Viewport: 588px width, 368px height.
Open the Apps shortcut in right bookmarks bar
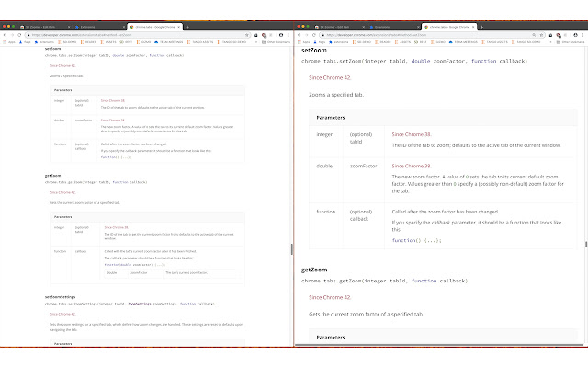(304, 42)
